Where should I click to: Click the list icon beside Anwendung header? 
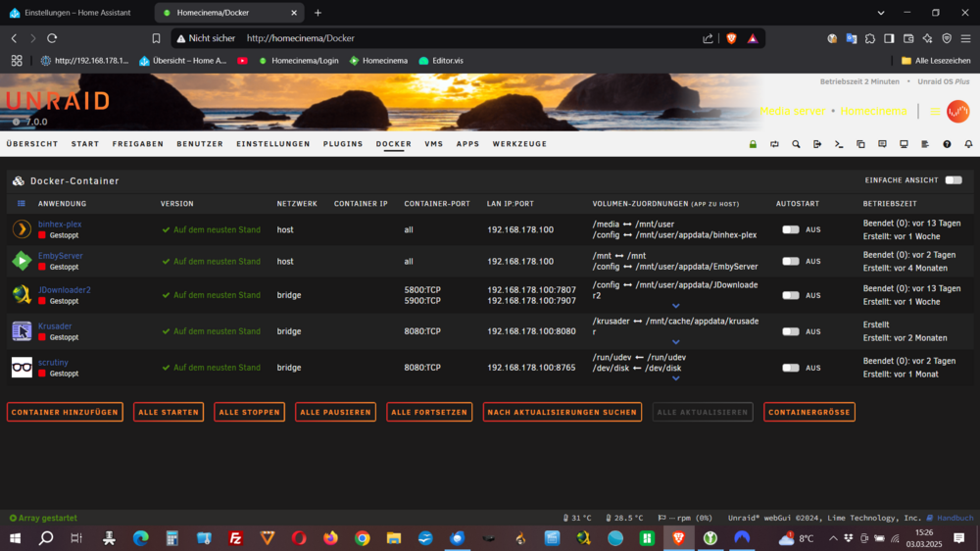pos(22,203)
